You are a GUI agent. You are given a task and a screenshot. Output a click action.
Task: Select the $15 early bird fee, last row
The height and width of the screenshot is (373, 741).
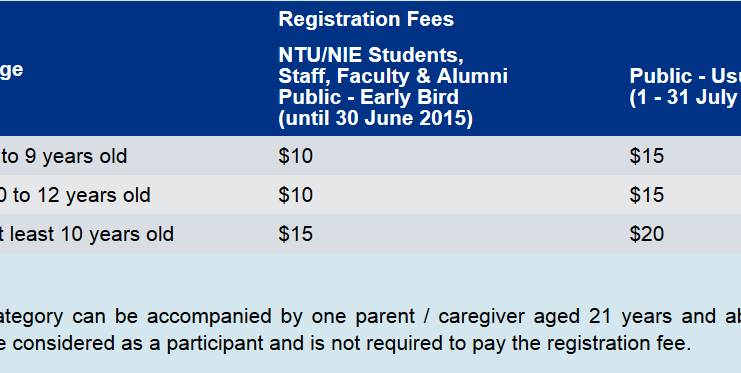pos(295,234)
